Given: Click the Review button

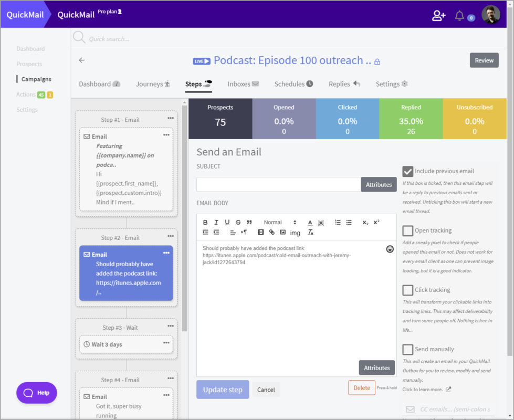Looking at the screenshot, I should 484,60.
